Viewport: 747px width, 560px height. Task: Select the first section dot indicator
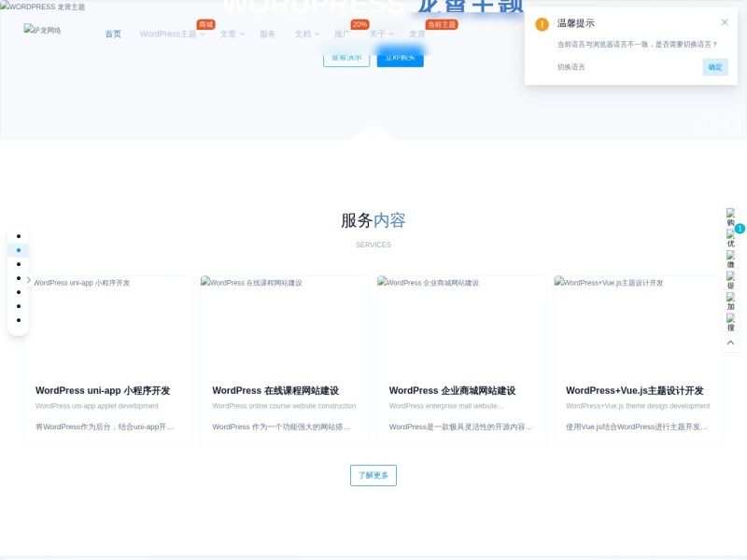coord(19,236)
